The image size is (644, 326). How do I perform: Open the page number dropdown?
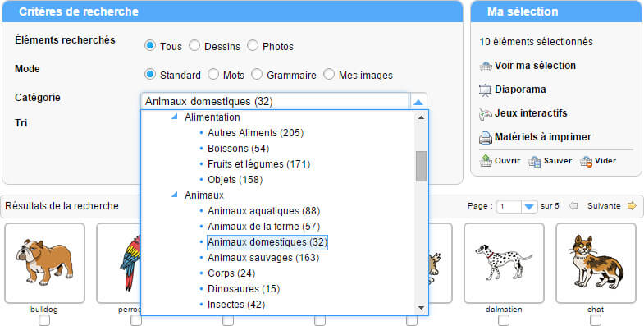click(x=529, y=206)
